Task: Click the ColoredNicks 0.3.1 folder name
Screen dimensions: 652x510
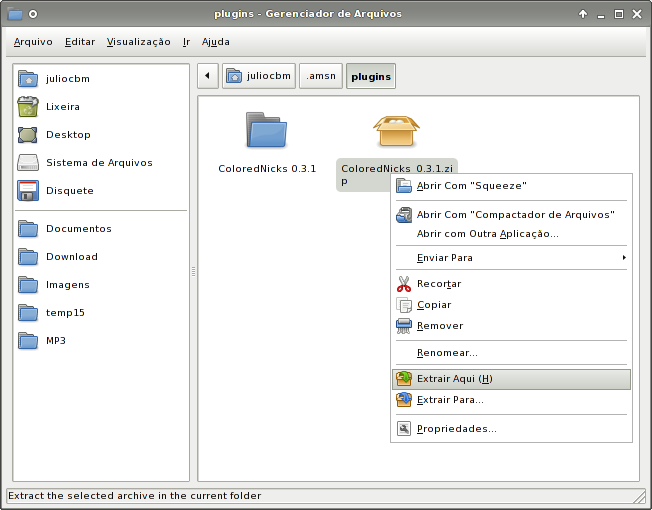Action: pyautogui.click(x=267, y=169)
